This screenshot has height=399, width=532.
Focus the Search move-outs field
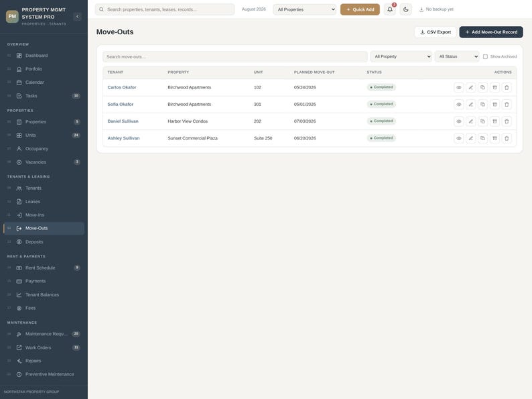tap(235, 57)
